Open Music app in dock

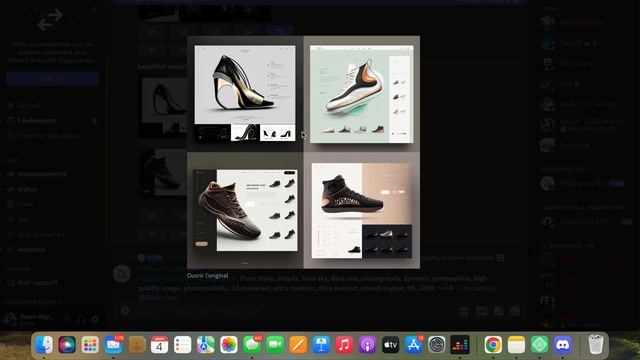tap(344, 345)
